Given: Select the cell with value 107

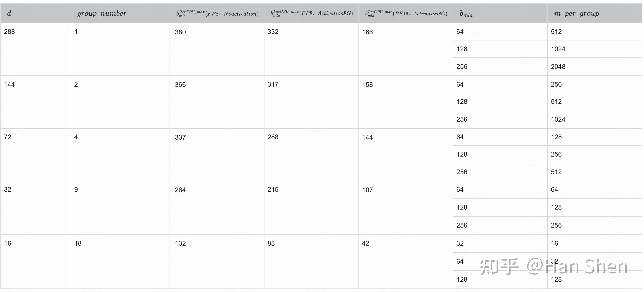Looking at the screenshot, I should pos(367,190).
